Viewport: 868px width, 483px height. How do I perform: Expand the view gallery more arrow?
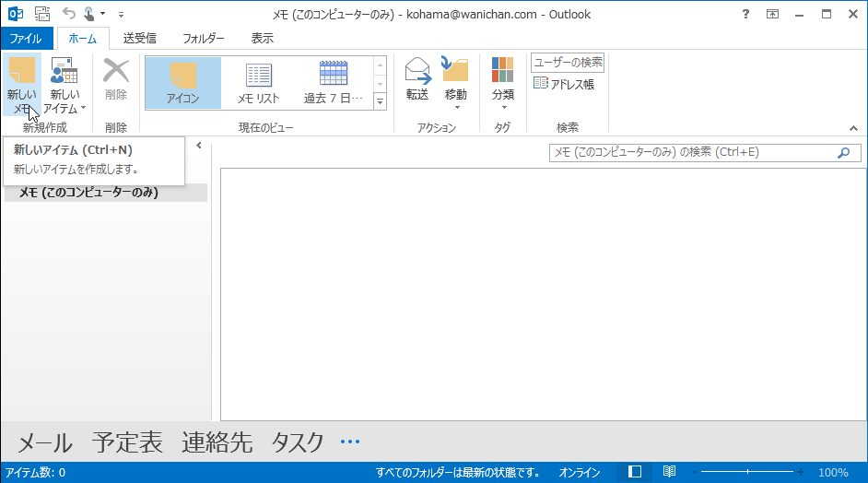(380, 102)
